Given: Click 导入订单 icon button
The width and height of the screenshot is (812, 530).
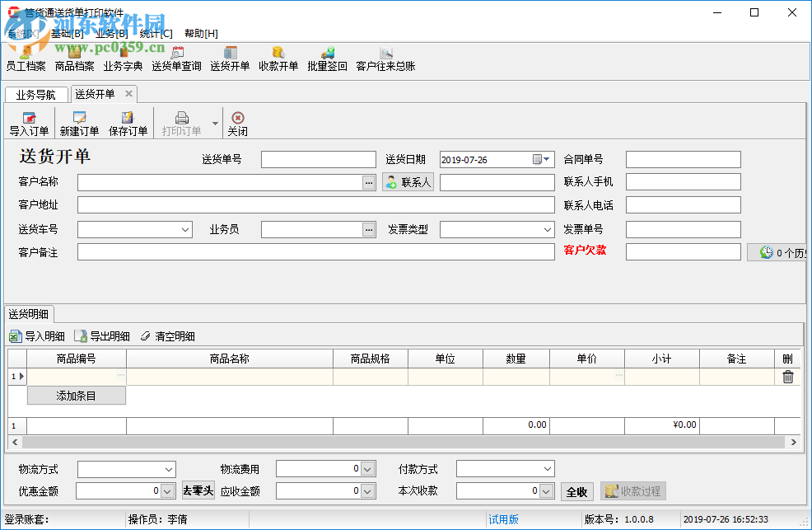Looking at the screenshot, I should [29, 124].
